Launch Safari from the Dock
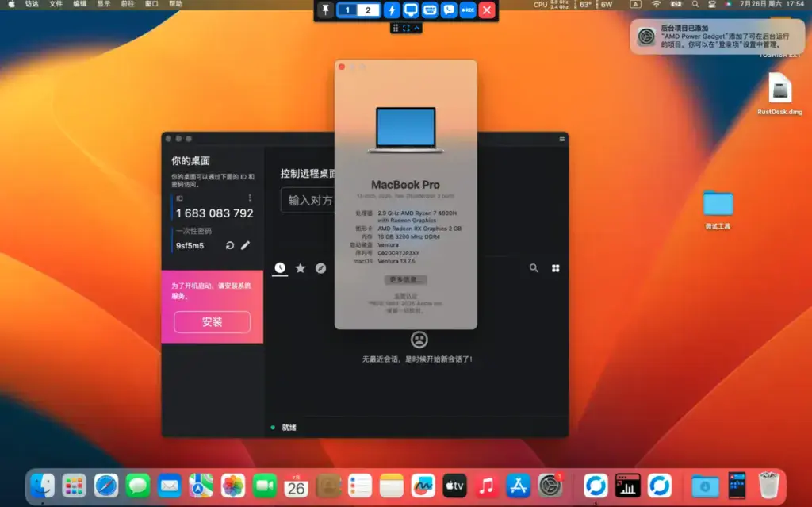The height and width of the screenshot is (507, 812). pyautogui.click(x=106, y=486)
